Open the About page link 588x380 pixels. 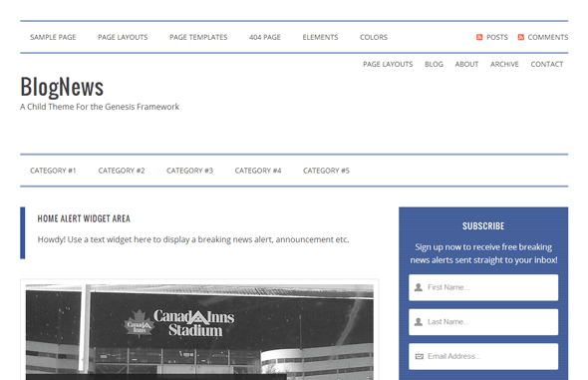(x=466, y=64)
